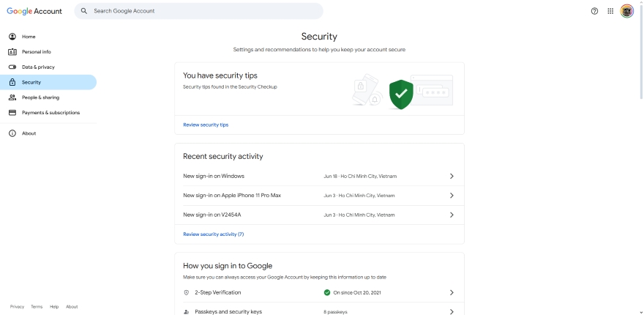This screenshot has width=644, height=315.
Task: Select the Security sidebar item
Action: [x=48, y=82]
